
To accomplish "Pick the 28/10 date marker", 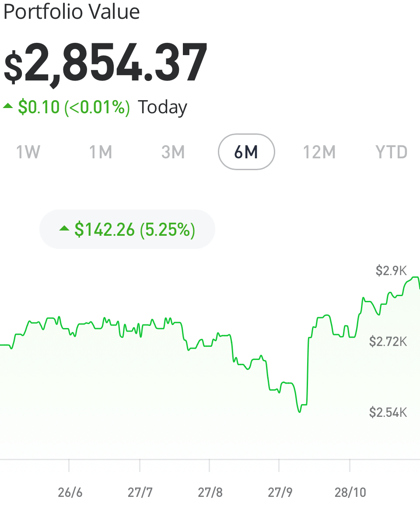I will pos(350,493).
